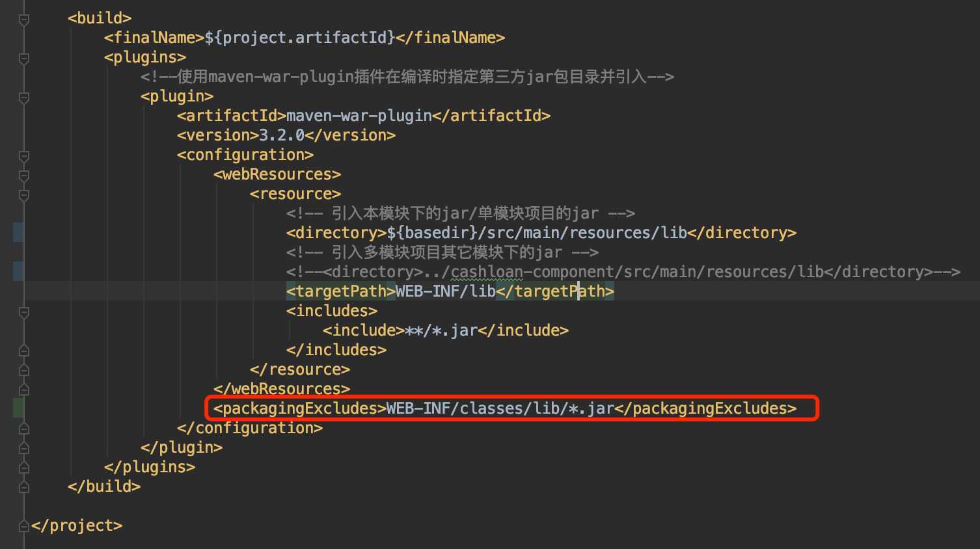The height and width of the screenshot is (549, 980).
Task: Place cursor in the <build> opening tag
Action: pos(100,18)
